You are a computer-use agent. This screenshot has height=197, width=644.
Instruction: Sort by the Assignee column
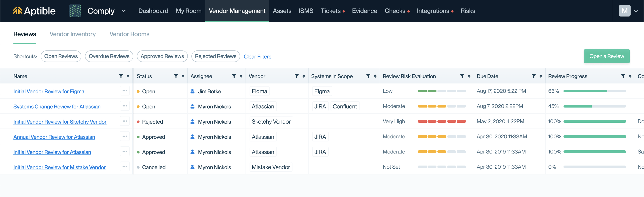[241, 76]
